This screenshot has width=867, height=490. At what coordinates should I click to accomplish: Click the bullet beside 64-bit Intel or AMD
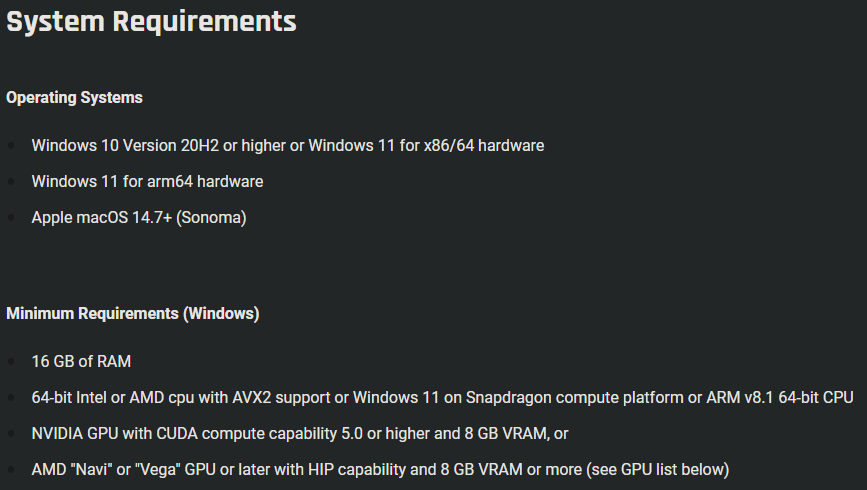click(12, 398)
